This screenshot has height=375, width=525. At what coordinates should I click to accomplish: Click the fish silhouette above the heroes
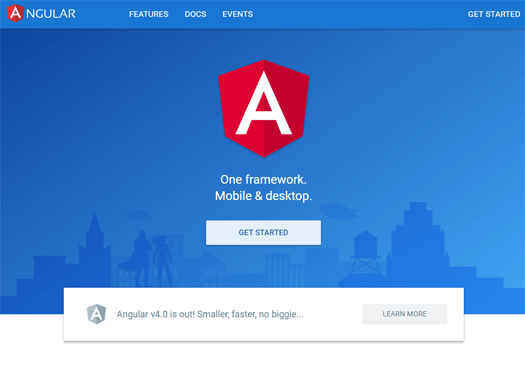pos(137,214)
